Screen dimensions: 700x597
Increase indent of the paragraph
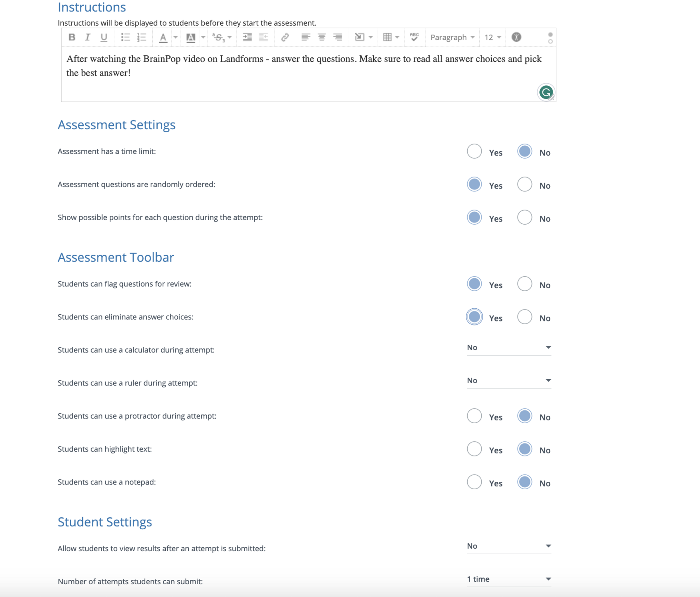[247, 37]
